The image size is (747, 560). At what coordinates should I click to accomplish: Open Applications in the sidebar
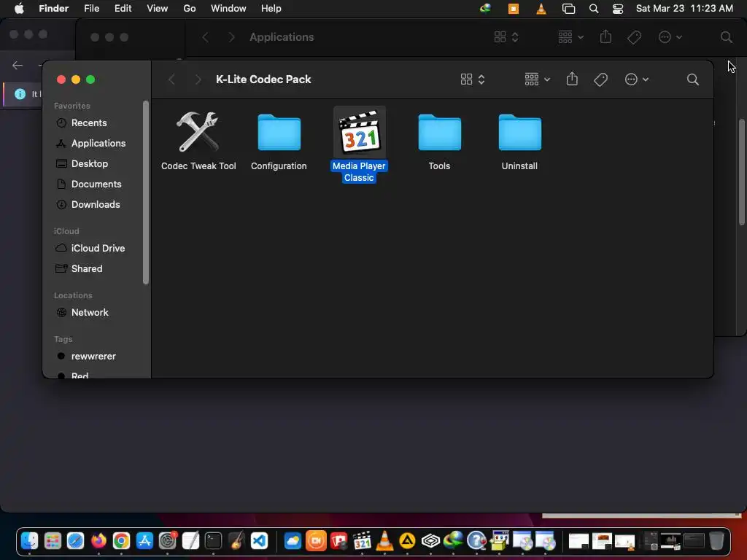98,144
